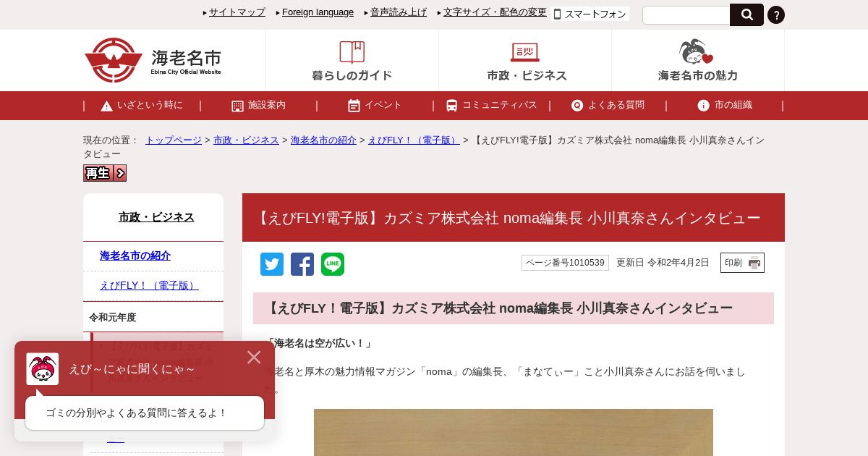868x456 pixels.
Task: Open 海老名市の魅力 menu
Action: (x=698, y=61)
